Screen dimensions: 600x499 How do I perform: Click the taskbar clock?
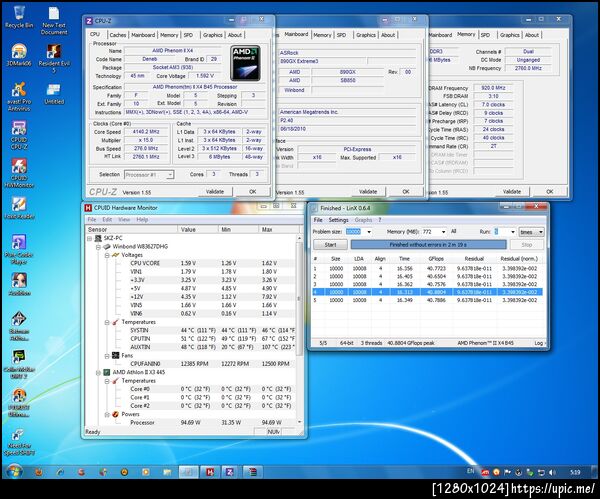[575, 473]
